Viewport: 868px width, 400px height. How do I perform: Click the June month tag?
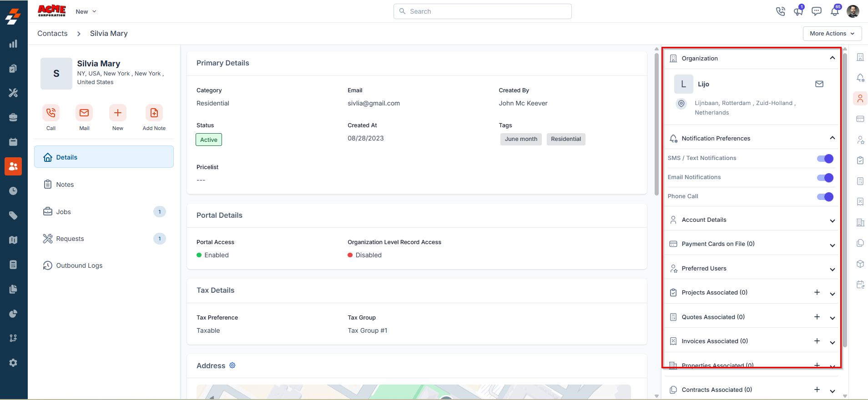[521, 139]
